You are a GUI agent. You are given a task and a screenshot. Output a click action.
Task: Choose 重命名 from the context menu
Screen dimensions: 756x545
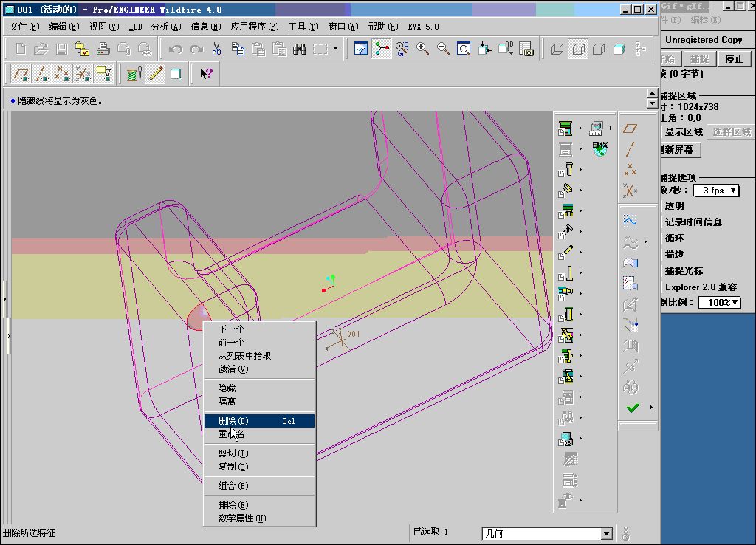click(x=259, y=434)
